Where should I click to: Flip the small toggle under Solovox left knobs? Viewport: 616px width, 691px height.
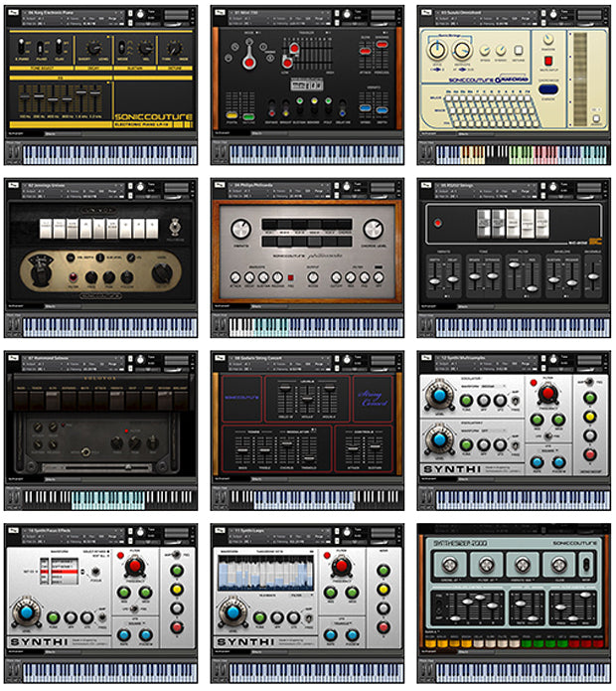tap(85, 451)
